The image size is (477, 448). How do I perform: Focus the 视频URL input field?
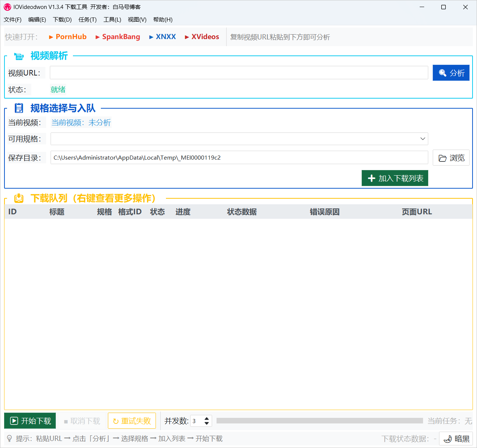point(239,73)
